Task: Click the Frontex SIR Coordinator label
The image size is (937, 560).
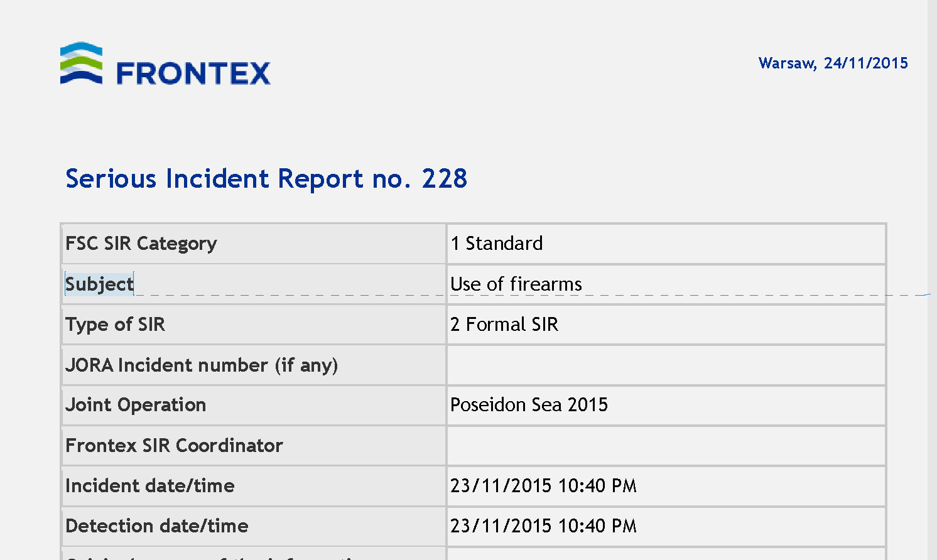Action: coord(174,446)
